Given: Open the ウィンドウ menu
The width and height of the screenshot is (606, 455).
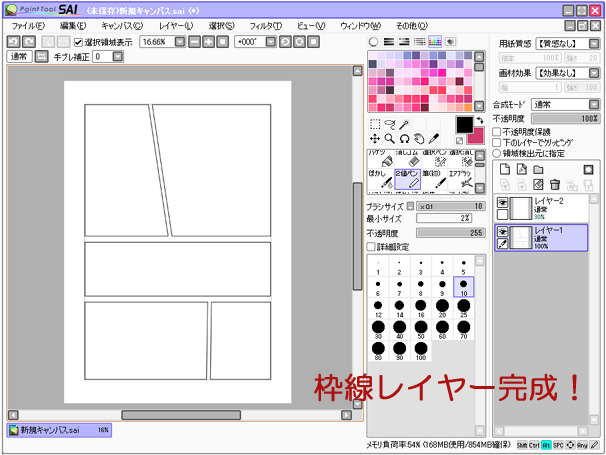Looking at the screenshot, I should pyautogui.click(x=361, y=26).
